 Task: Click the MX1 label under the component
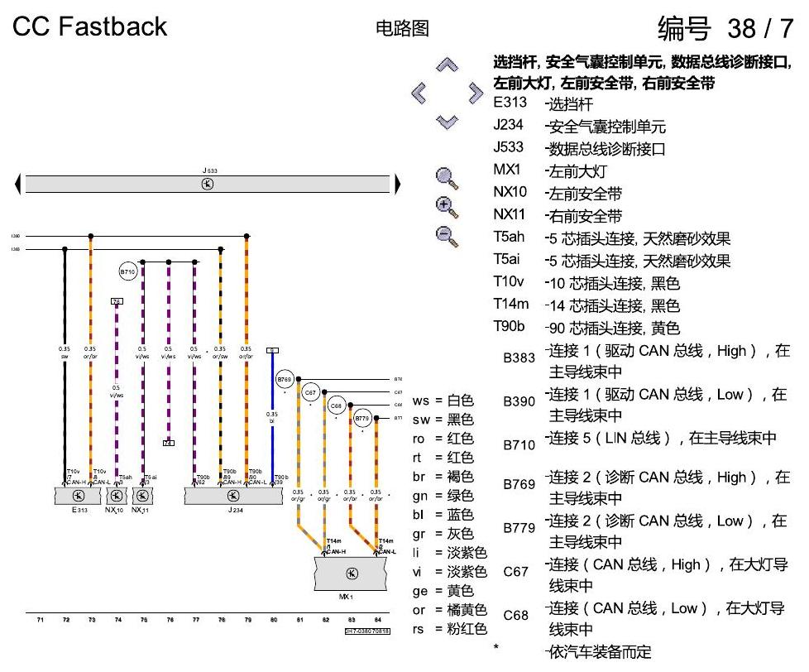346,597
